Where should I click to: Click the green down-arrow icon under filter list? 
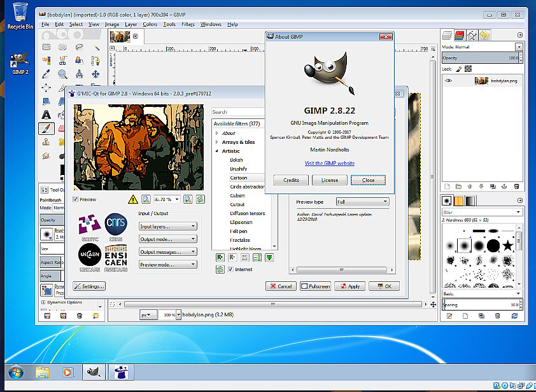pos(269,257)
